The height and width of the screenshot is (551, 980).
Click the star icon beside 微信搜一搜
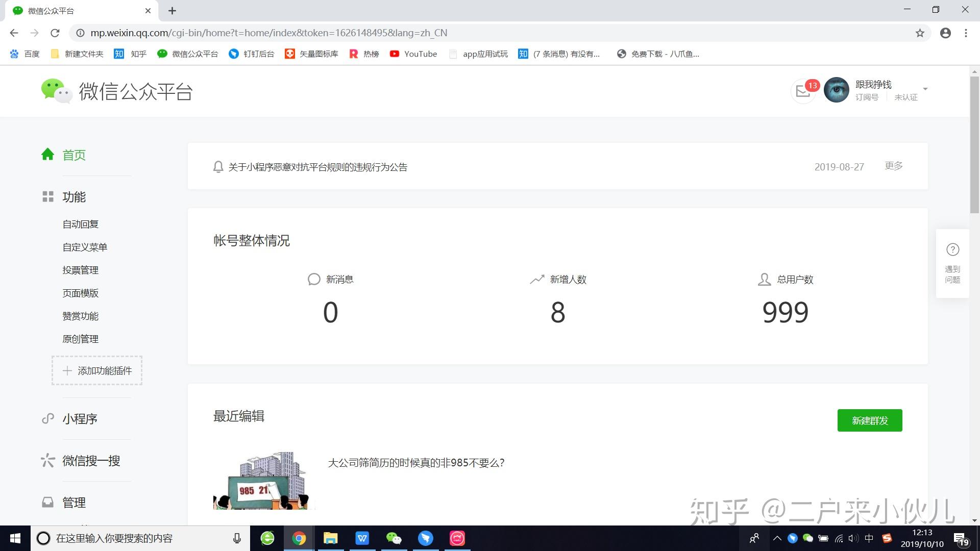(x=48, y=461)
